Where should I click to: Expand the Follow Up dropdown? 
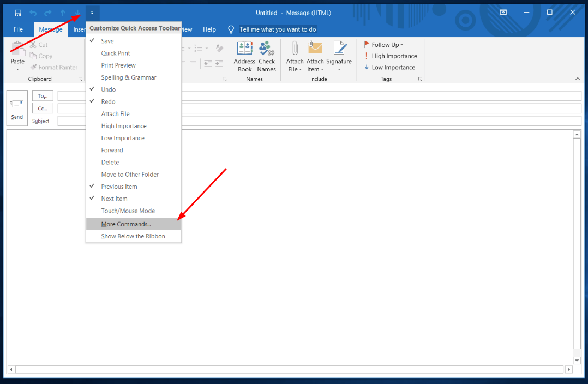401,45
